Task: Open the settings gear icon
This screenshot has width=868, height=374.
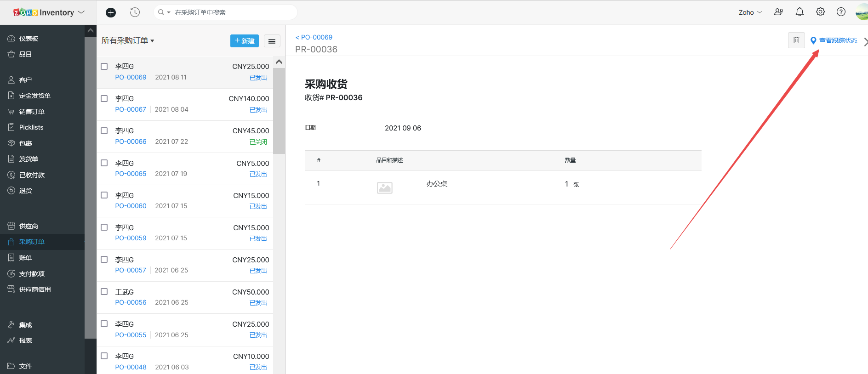Action: pyautogui.click(x=820, y=12)
